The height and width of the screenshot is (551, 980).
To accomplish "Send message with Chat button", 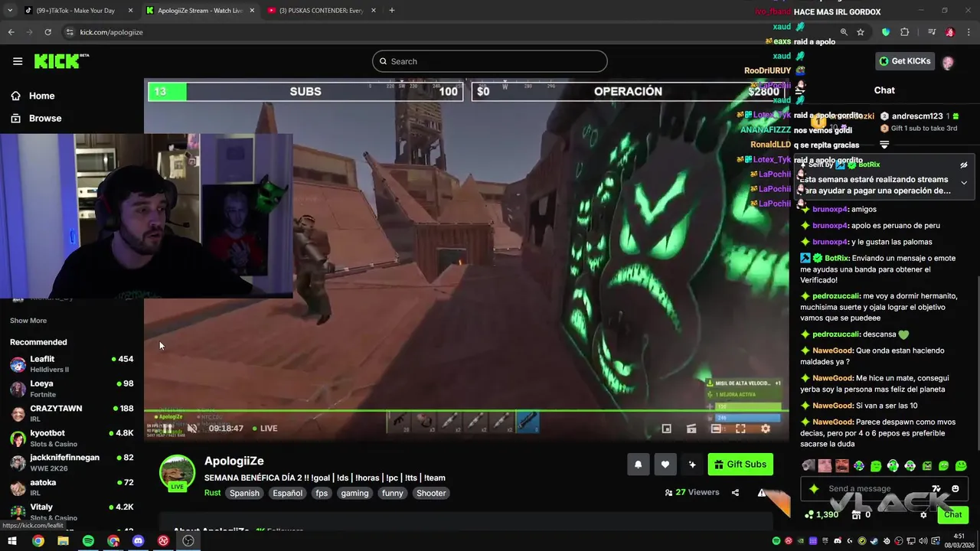I will click(953, 514).
